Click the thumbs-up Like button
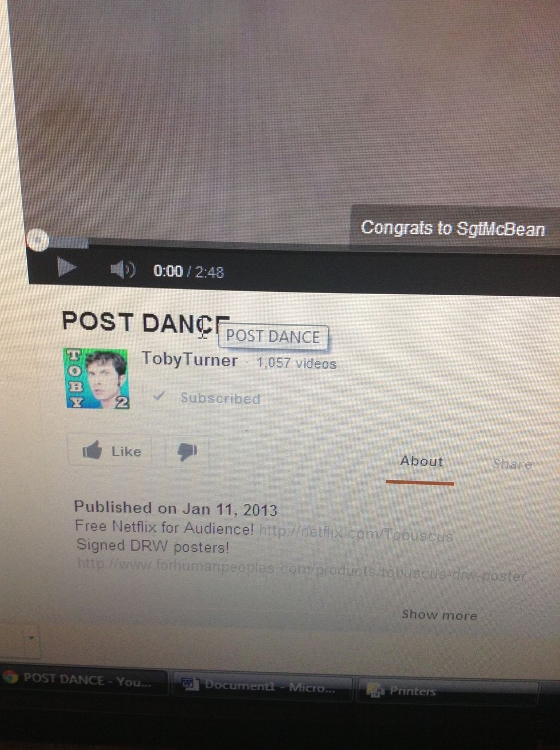This screenshot has height=750, width=560. coord(110,451)
